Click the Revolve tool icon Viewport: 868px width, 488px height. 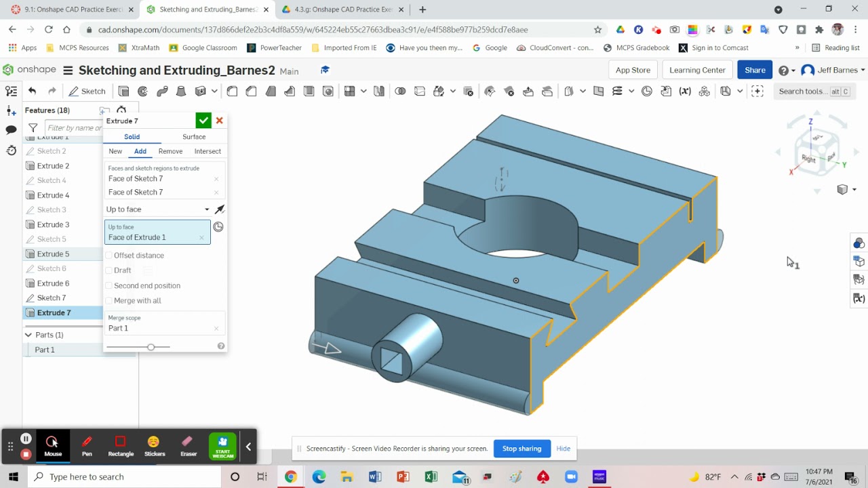[142, 91]
